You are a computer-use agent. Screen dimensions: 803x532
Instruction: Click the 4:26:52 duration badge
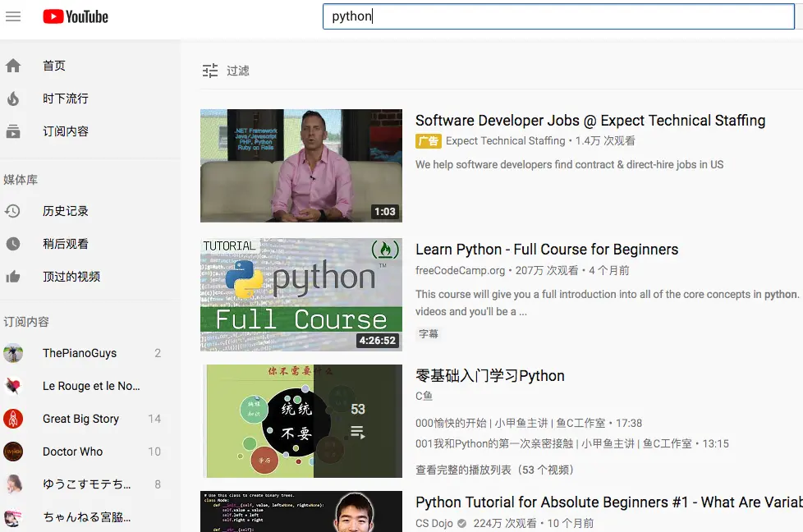click(x=378, y=341)
